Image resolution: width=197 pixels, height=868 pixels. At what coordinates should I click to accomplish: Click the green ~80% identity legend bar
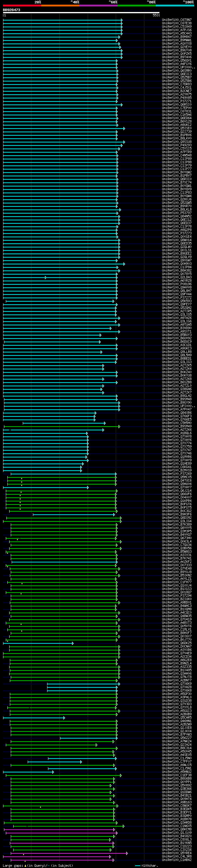point(137,6)
